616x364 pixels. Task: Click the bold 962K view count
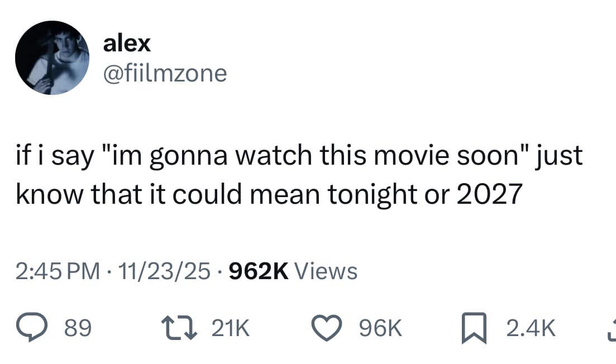[x=259, y=271]
